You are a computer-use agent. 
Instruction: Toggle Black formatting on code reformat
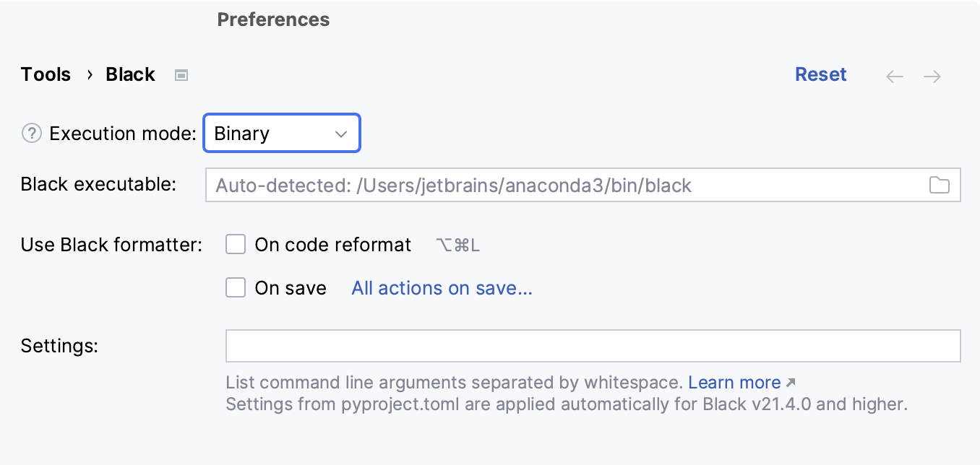coord(235,244)
